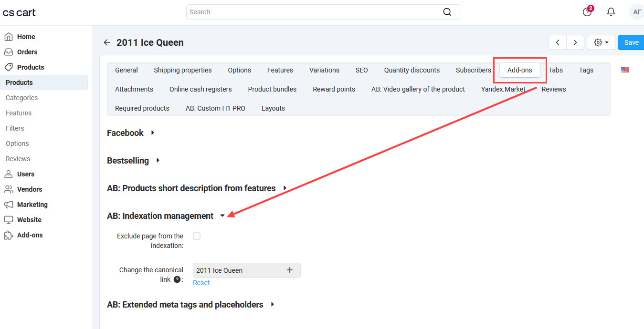Add a canonical link with the plus button
The height and width of the screenshot is (329, 644).
pyautogui.click(x=290, y=270)
